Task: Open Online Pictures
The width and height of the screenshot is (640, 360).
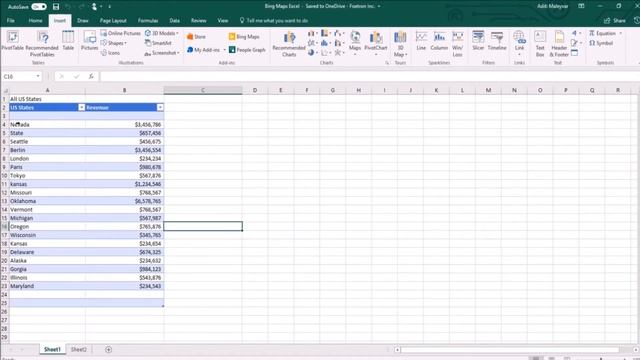Action: [120, 33]
